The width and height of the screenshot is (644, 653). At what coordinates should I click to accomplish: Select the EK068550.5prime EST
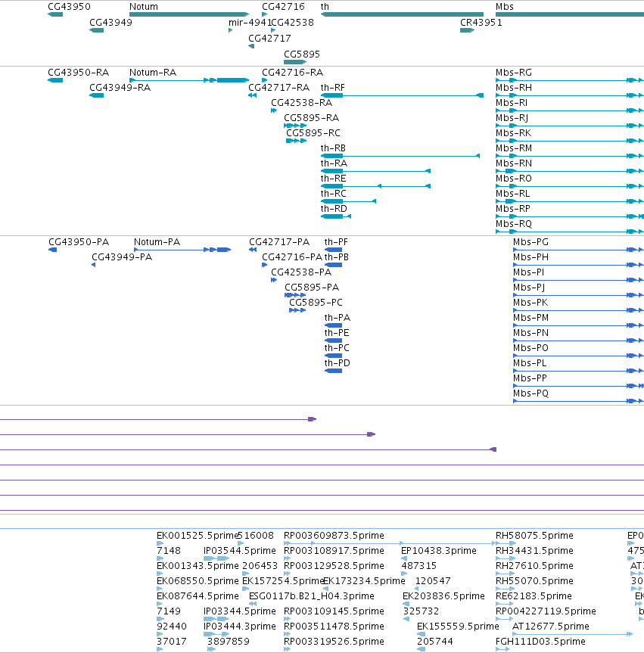160,589
